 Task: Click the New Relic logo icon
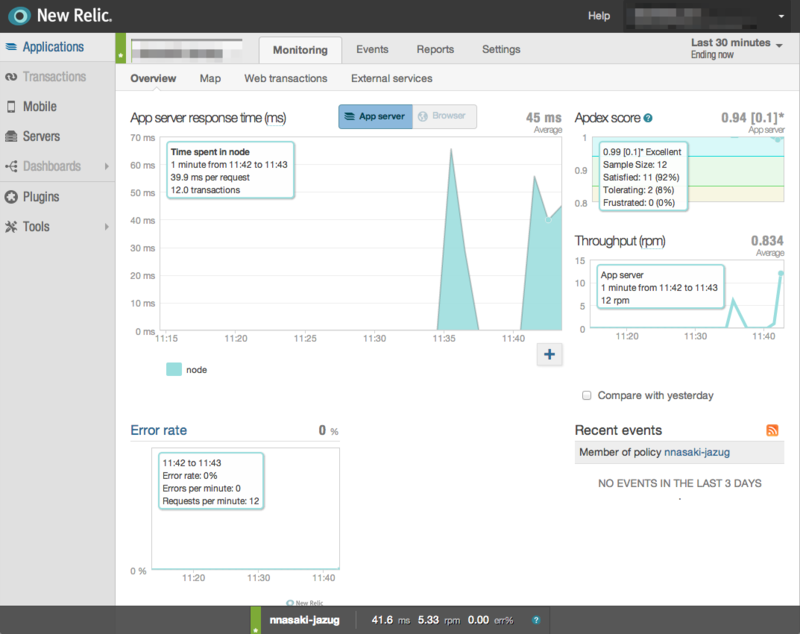tap(19, 16)
